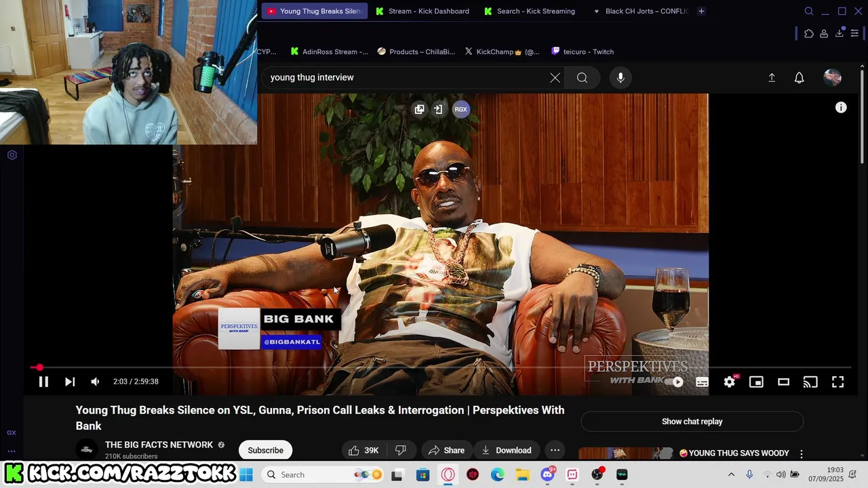Open YouTube create/upload icon
The image size is (868, 488).
[x=772, y=77]
